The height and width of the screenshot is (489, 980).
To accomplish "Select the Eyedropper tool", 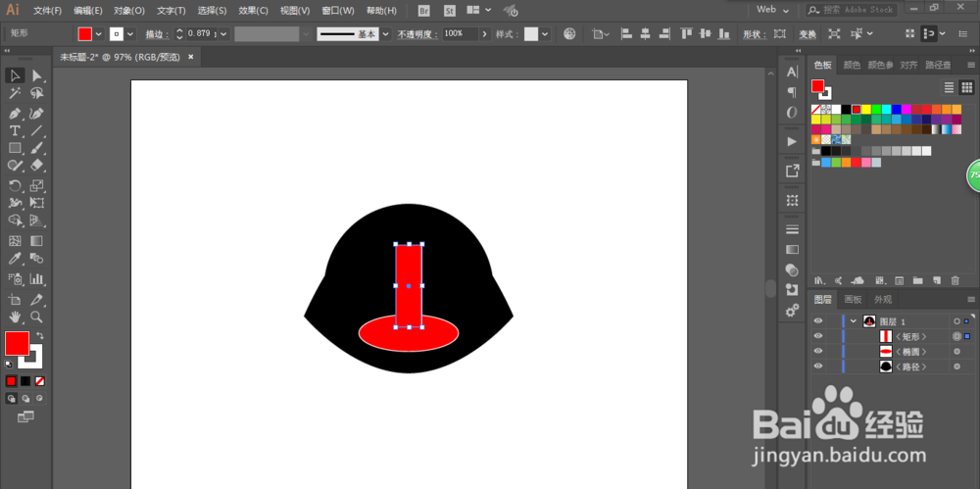I will tap(15, 259).
